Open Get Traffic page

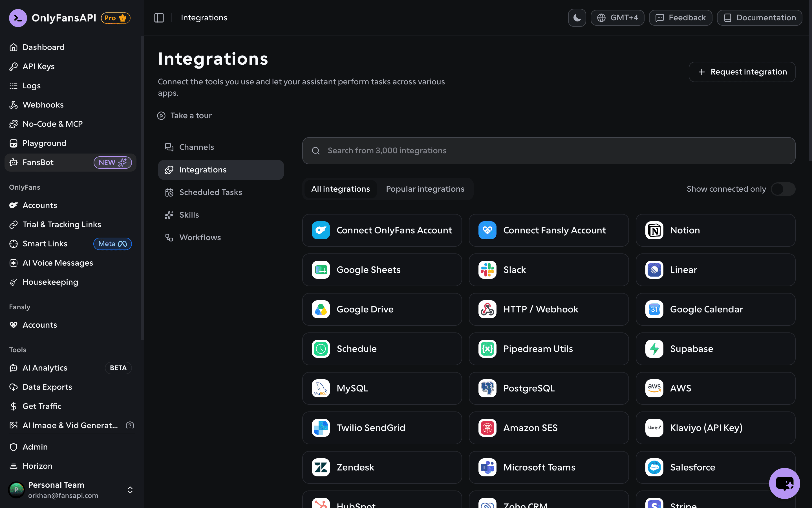(x=70, y=406)
